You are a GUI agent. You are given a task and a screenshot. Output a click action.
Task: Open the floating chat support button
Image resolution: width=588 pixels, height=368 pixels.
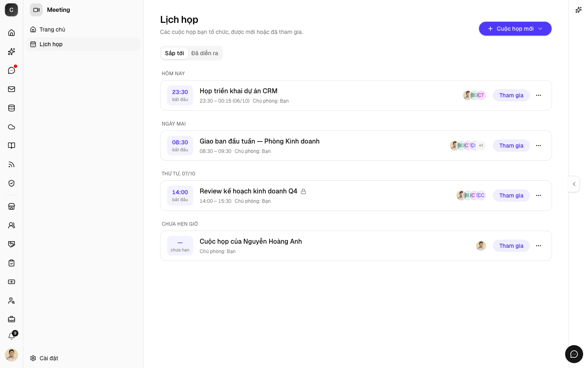(574, 354)
